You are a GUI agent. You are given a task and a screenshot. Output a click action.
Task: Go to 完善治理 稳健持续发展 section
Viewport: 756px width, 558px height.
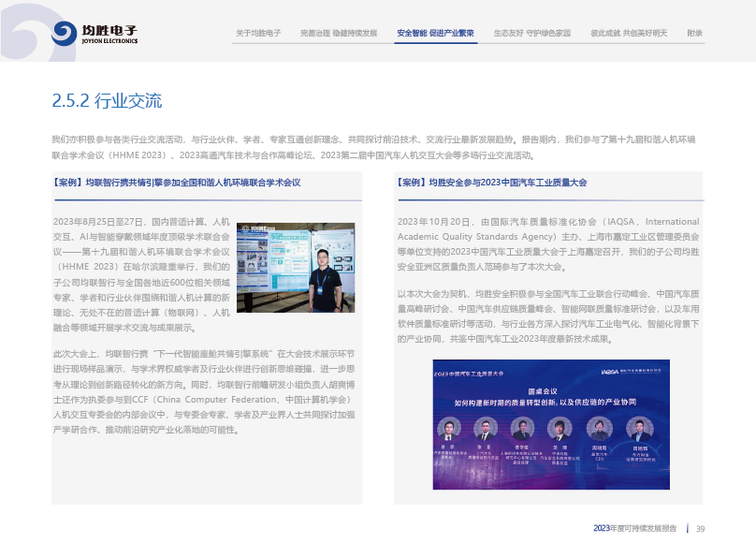(339, 33)
